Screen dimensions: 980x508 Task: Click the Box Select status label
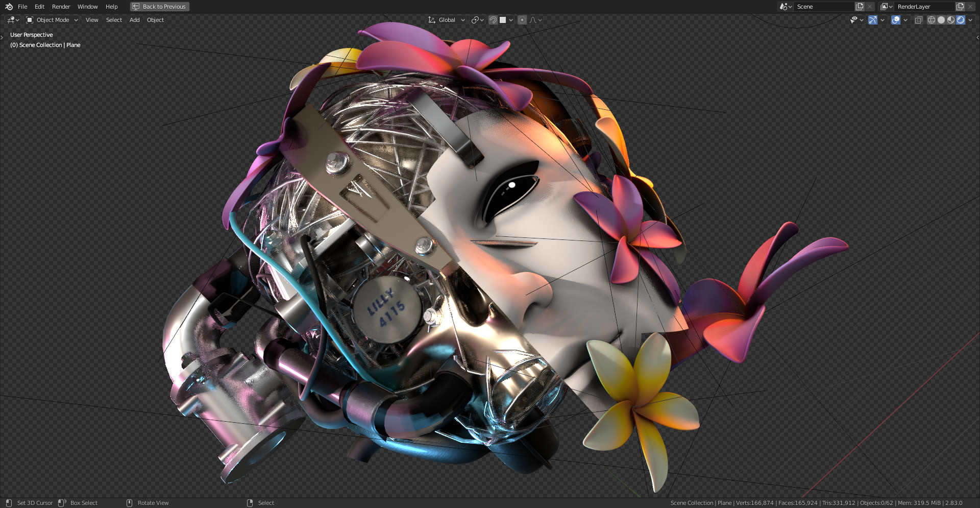[x=84, y=503]
